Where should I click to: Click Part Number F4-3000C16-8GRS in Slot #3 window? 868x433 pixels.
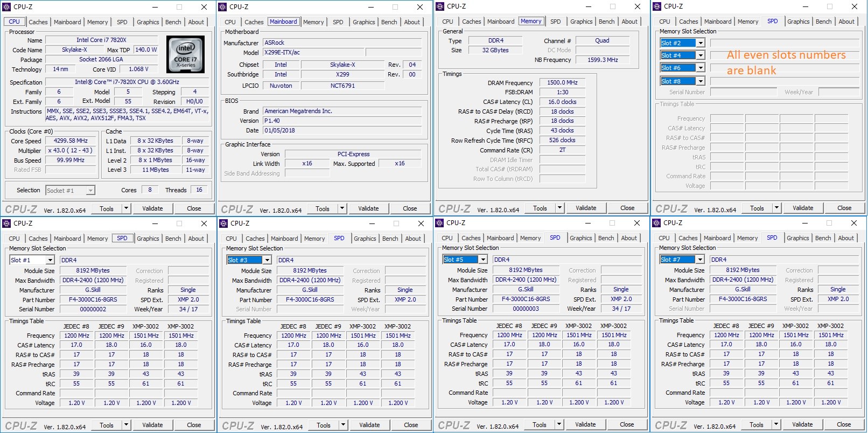click(x=310, y=299)
